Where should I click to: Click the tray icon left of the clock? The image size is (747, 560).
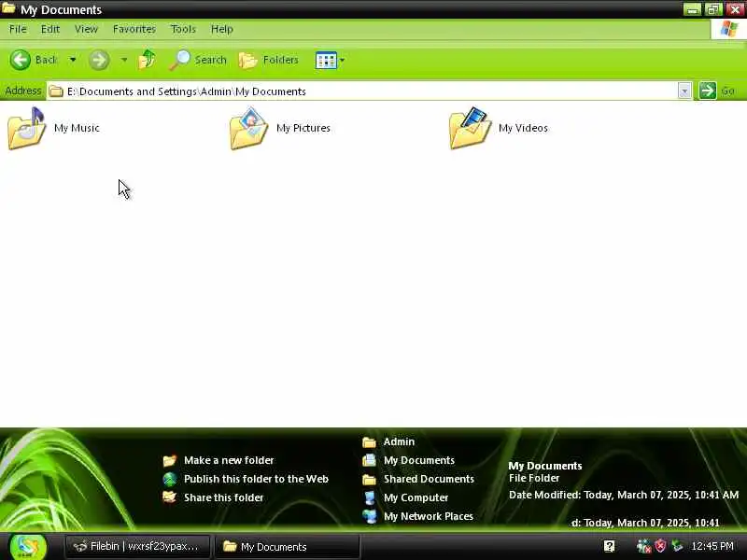pyautogui.click(x=677, y=546)
